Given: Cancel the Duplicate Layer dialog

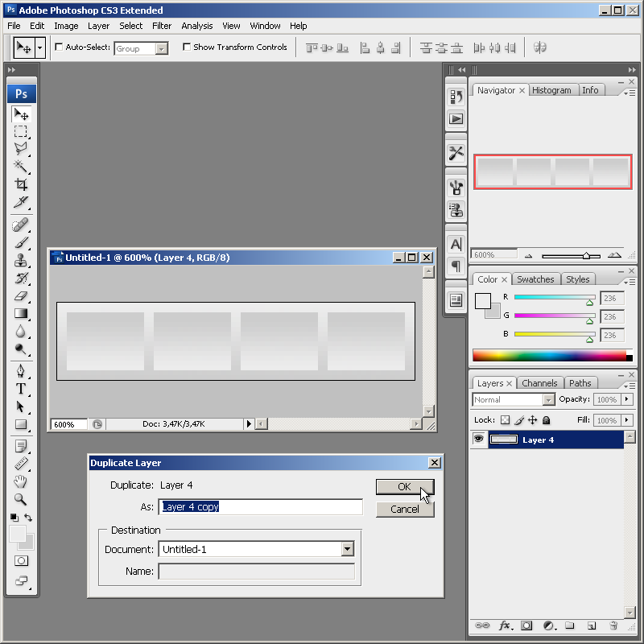Looking at the screenshot, I should point(405,510).
